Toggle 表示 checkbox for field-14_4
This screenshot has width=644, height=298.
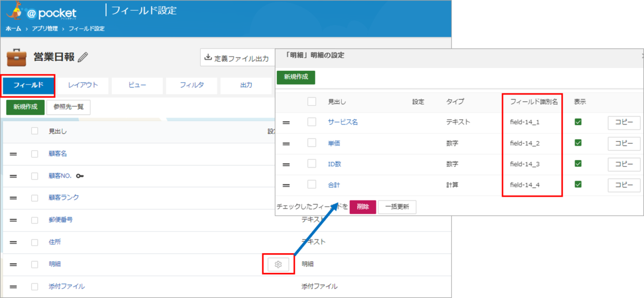click(578, 184)
